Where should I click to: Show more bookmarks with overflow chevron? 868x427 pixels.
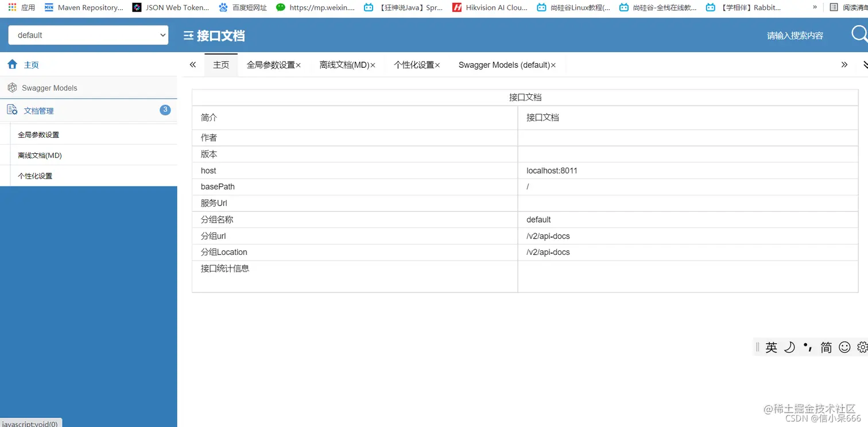click(x=815, y=7)
